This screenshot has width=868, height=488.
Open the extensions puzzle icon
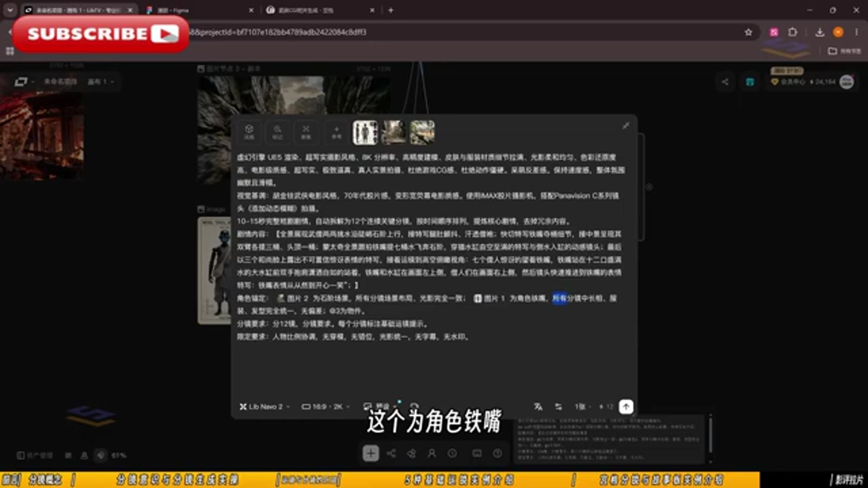point(793,32)
